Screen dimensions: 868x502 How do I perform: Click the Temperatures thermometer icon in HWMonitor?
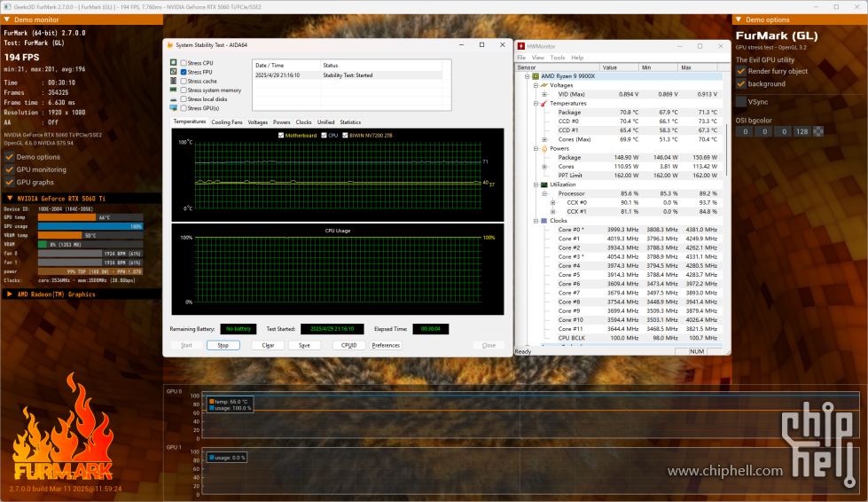pyautogui.click(x=544, y=104)
